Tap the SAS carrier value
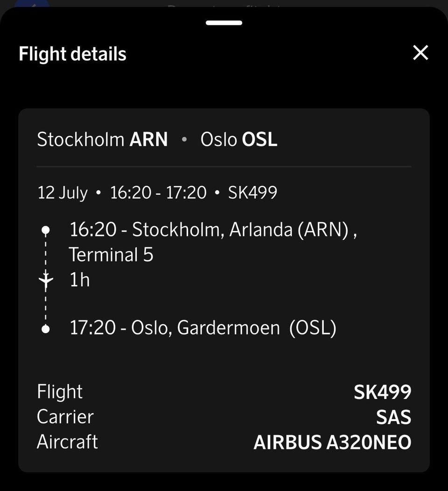This screenshot has height=491, width=448. point(393,417)
